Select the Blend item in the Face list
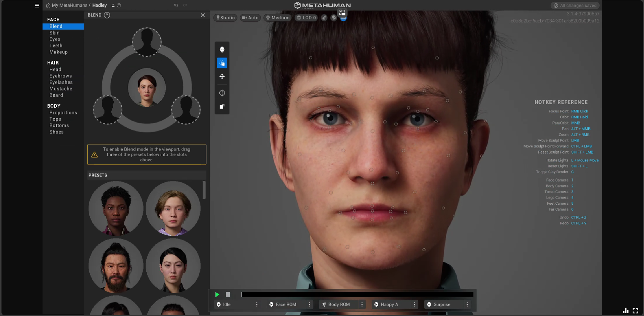Viewport: 644px width, 316px height. (x=63, y=27)
